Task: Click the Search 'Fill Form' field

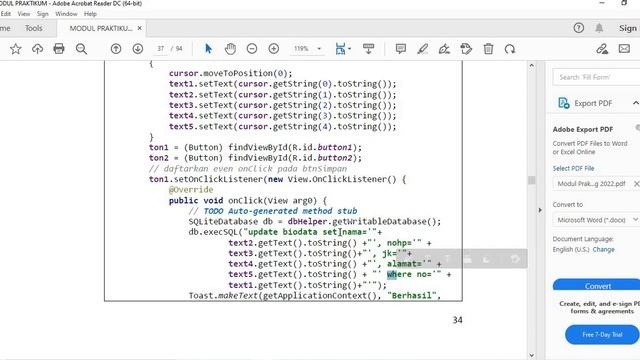Action: [596, 77]
